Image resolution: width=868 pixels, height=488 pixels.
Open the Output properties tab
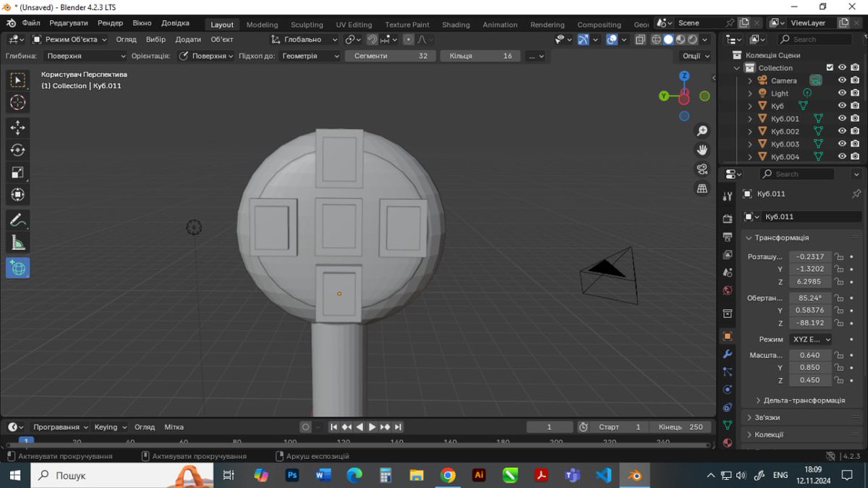pos(728,237)
